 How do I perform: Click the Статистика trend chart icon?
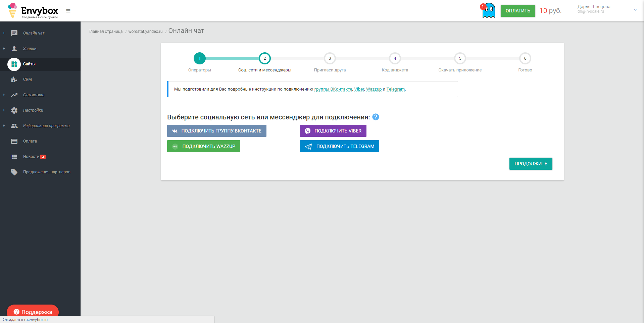pos(14,95)
